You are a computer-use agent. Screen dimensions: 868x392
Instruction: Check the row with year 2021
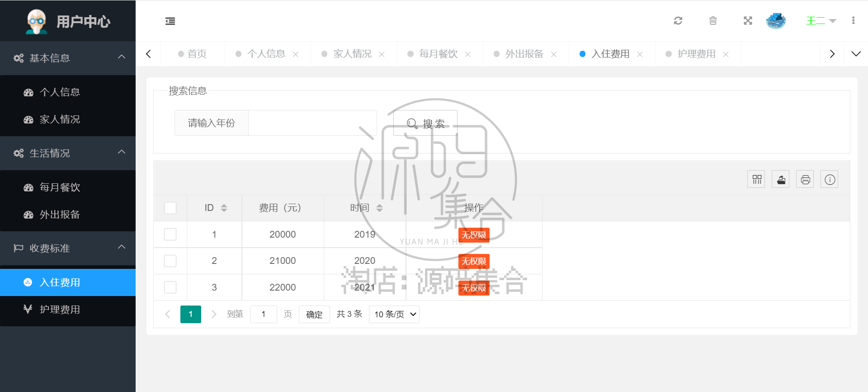pyautogui.click(x=170, y=287)
